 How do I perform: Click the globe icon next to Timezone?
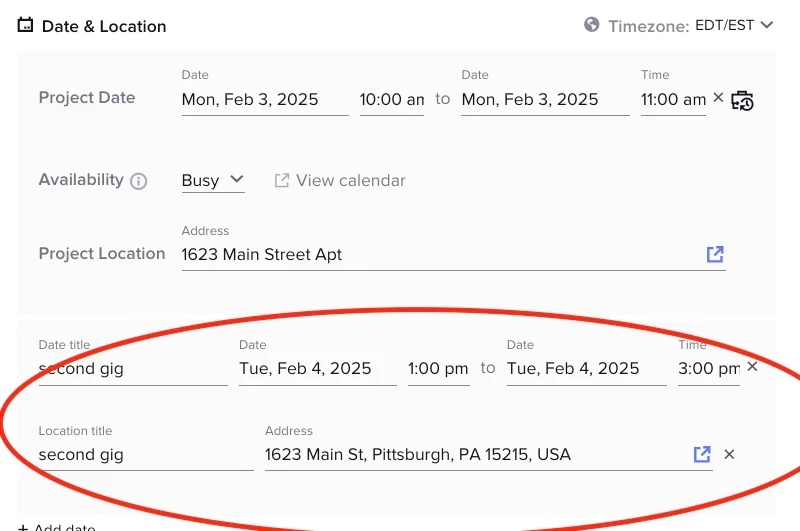click(x=592, y=25)
